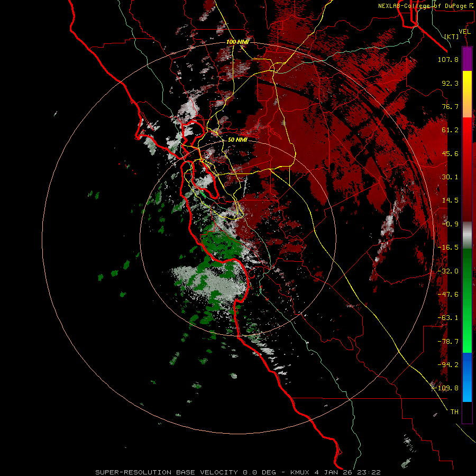476x476 pixels.
Task: Click the purple segment of velocity color bar
Action: coord(467,59)
